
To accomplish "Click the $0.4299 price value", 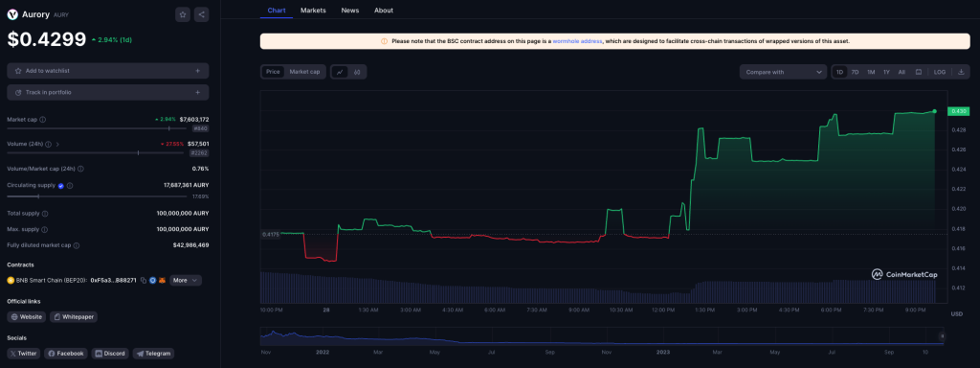I will click(x=46, y=39).
